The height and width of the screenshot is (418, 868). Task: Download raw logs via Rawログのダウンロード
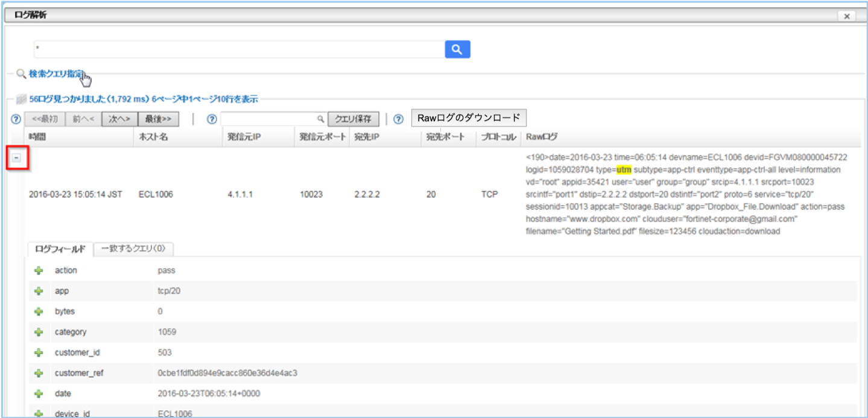[x=469, y=118]
